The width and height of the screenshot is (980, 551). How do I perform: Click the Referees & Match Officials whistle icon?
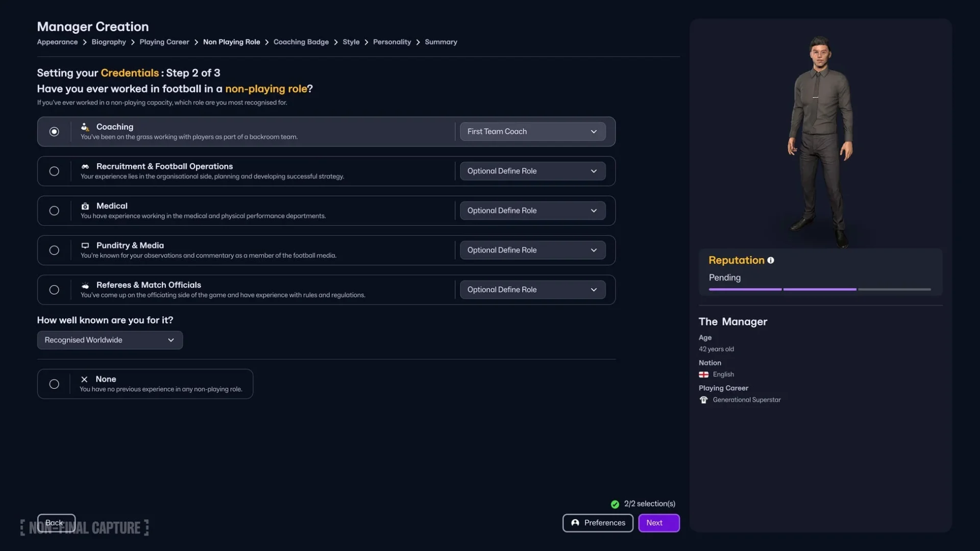[85, 285]
